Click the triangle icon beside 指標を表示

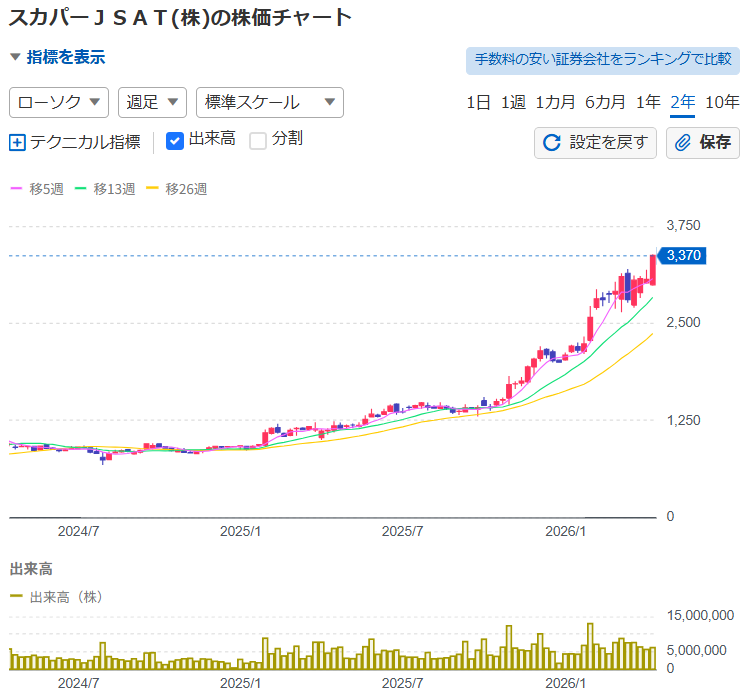(x=15, y=58)
